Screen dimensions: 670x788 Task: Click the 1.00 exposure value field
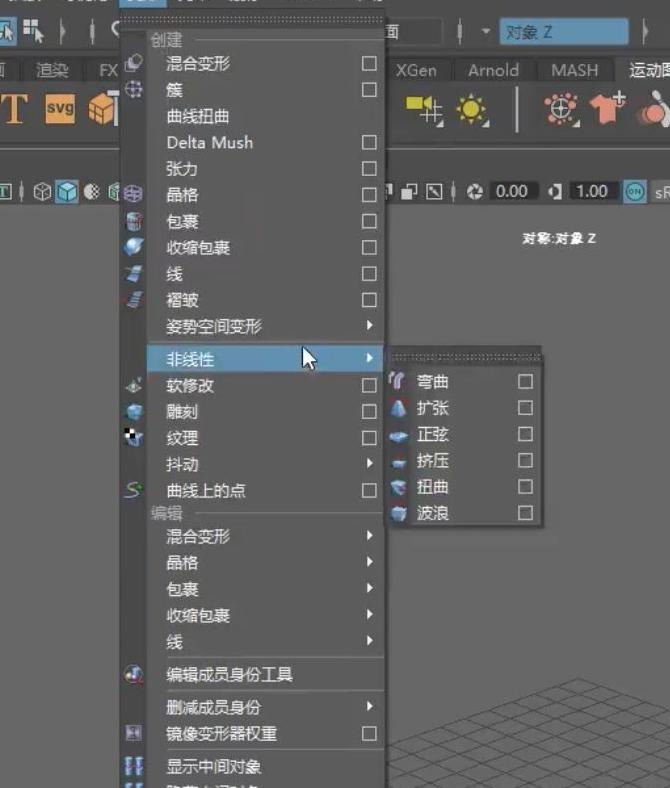point(592,191)
